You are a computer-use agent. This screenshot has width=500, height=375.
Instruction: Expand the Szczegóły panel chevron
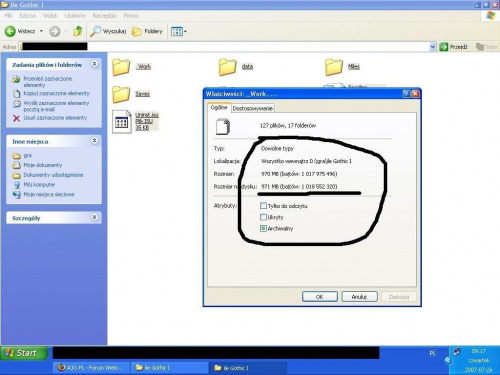click(x=95, y=217)
